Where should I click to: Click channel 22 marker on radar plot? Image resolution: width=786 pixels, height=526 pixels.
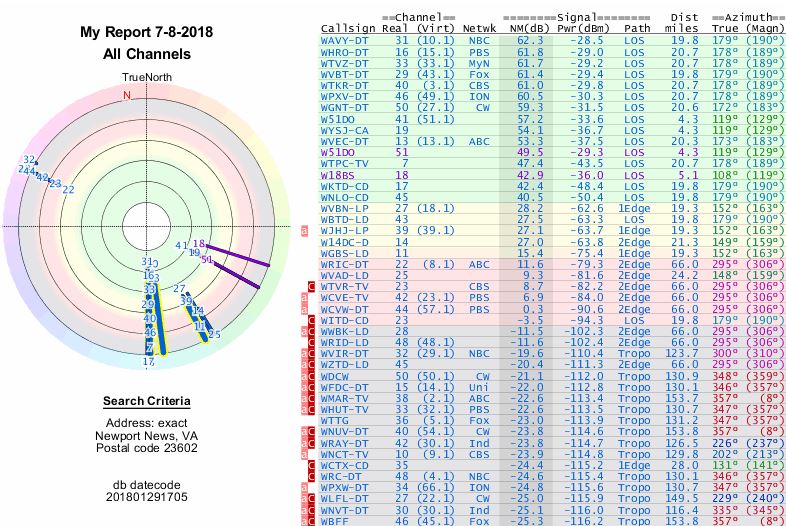(68, 189)
